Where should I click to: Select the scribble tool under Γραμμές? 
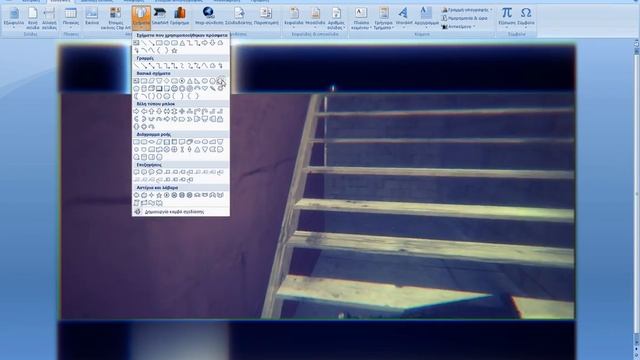[220, 66]
